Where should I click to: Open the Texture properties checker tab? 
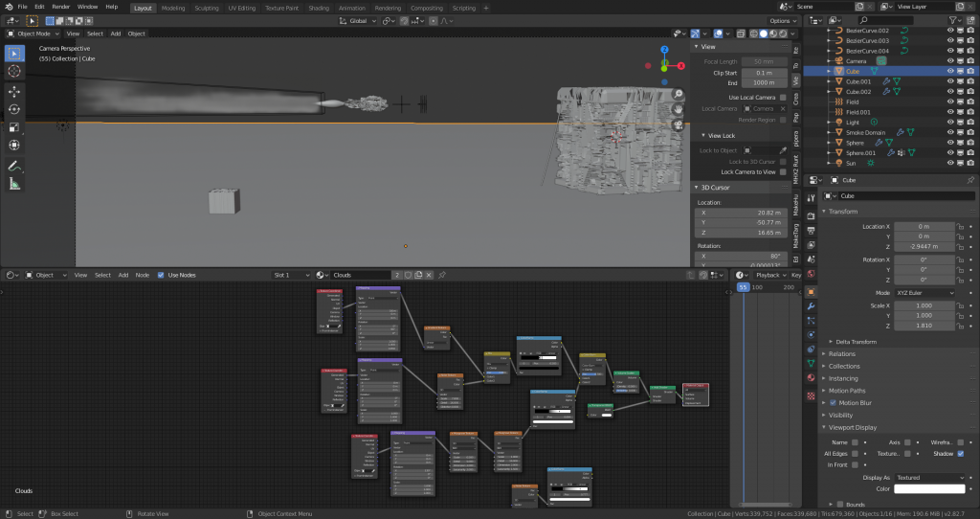pos(811,396)
